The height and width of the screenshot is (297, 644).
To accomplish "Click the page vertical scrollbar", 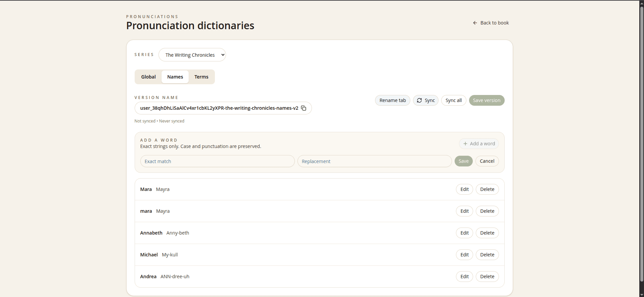I will pos(641,148).
